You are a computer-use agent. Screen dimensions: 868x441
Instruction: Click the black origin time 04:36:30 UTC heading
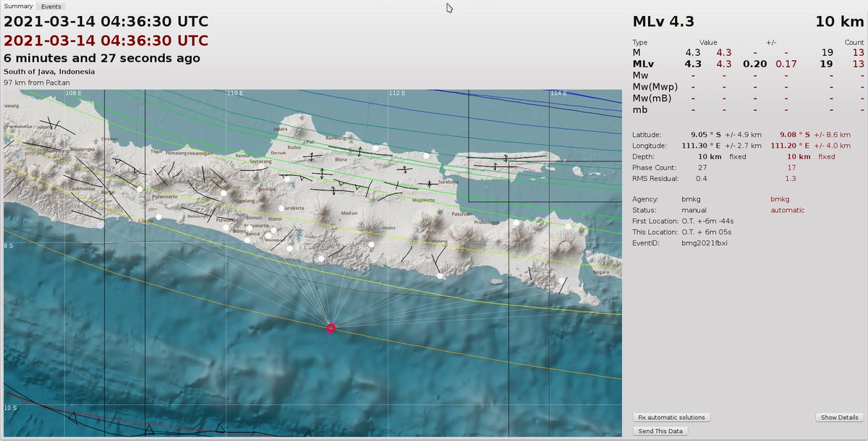pos(106,22)
